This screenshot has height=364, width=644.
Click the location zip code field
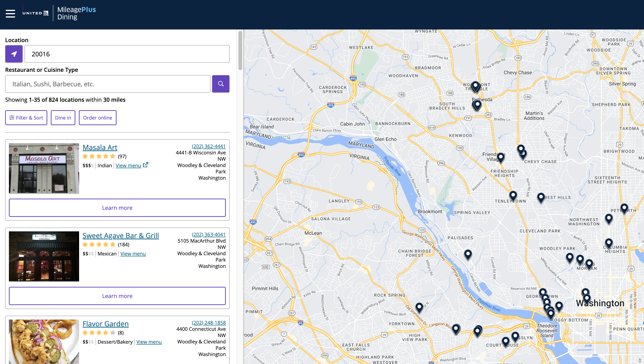tap(127, 54)
